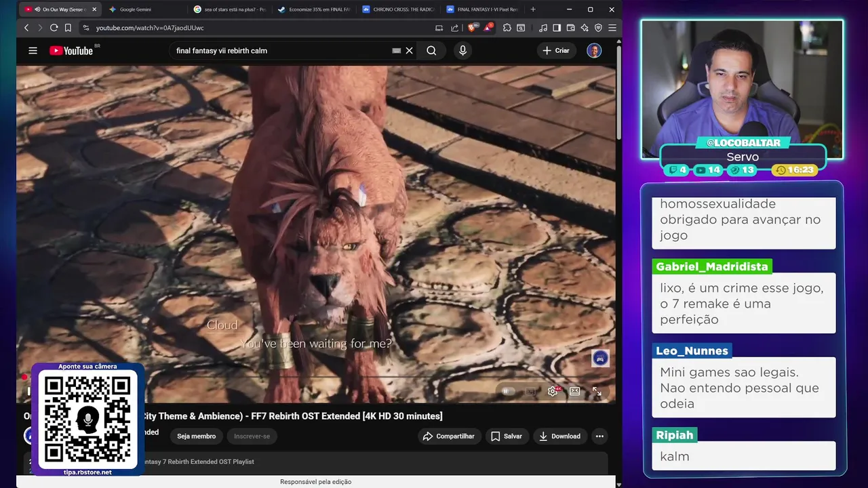The height and width of the screenshot is (488, 868).
Task: Switch to the FINAL FANTASY I-VI Pixel tab
Action: (483, 9)
